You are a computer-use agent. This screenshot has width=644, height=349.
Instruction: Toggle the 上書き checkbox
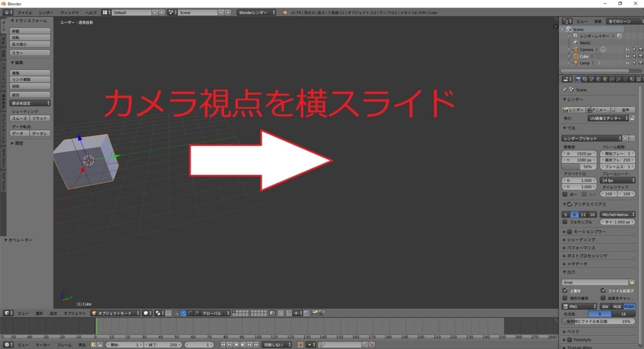click(x=565, y=291)
